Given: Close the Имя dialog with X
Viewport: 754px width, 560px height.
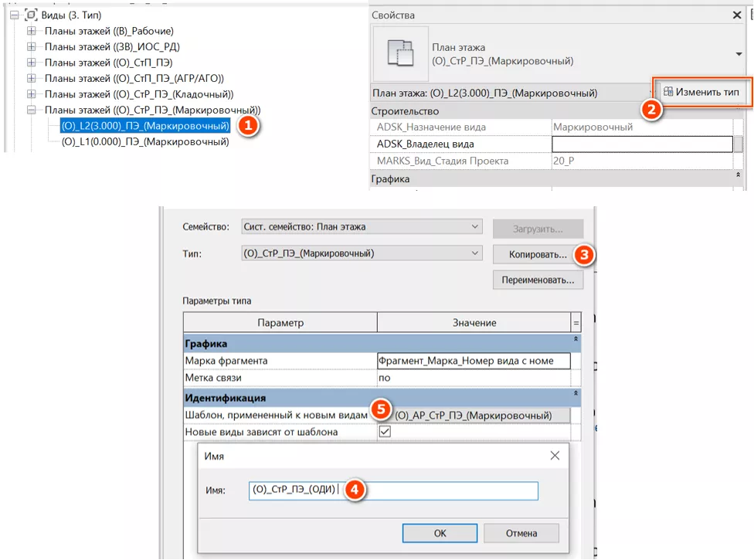Looking at the screenshot, I should (554, 456).
